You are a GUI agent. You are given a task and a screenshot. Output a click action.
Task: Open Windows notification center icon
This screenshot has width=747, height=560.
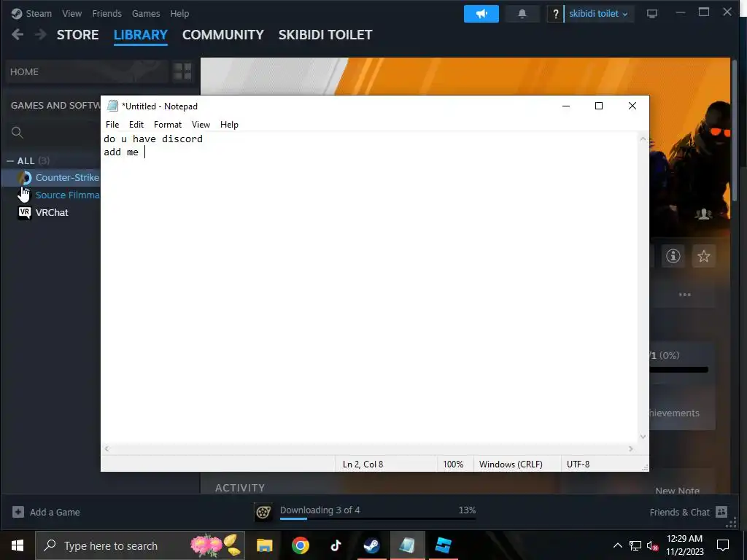point(723,545)
